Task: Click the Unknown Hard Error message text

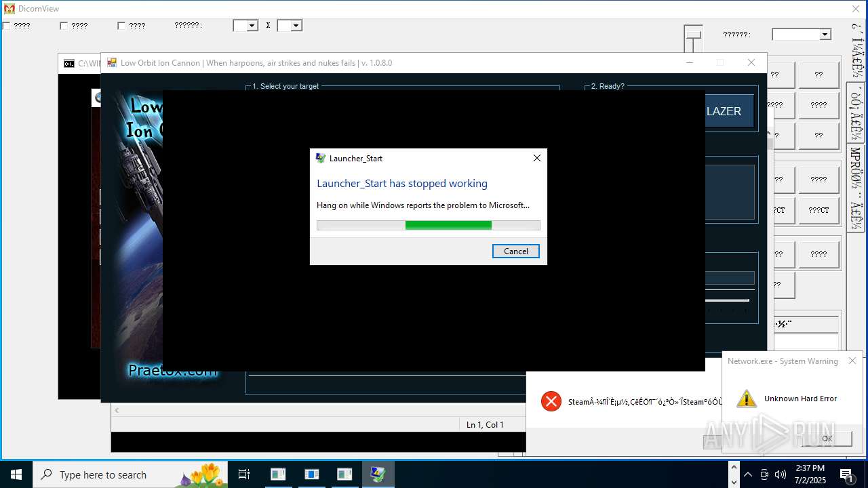Action: 800,399
